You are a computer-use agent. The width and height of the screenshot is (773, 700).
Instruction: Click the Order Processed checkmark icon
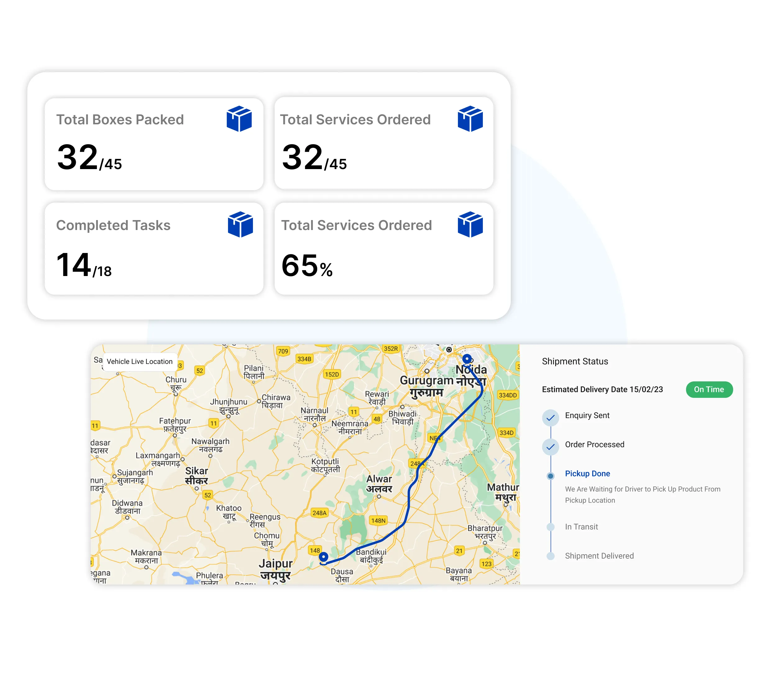tap(550, 447)
